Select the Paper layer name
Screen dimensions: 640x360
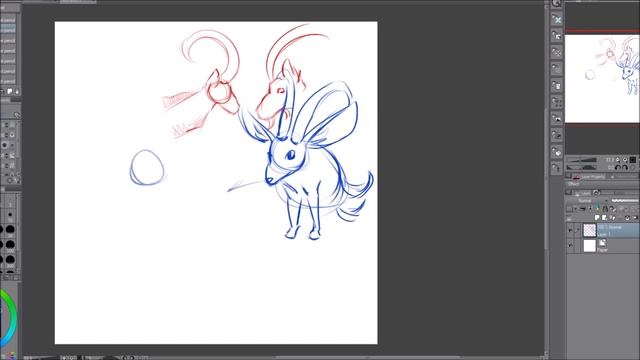(x=603, y=249)
